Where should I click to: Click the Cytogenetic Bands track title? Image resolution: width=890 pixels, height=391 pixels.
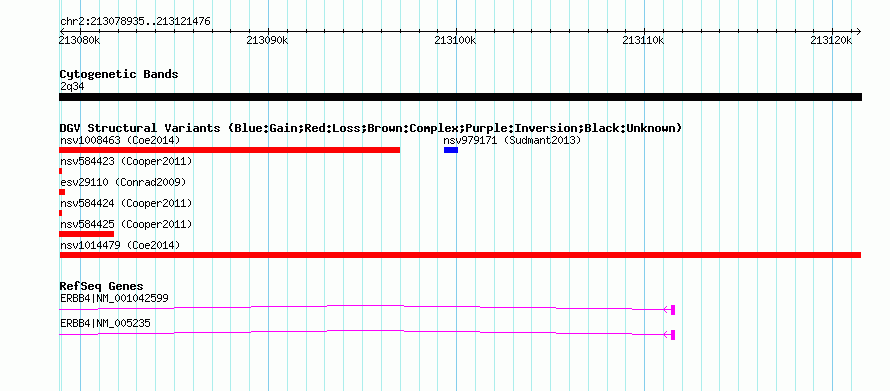click(119, 74)
